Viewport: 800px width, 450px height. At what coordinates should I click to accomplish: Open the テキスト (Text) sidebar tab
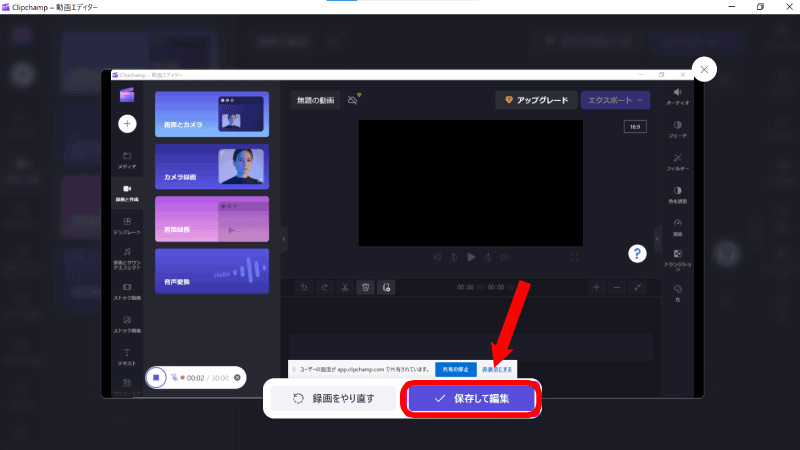(x=127, y=357)
